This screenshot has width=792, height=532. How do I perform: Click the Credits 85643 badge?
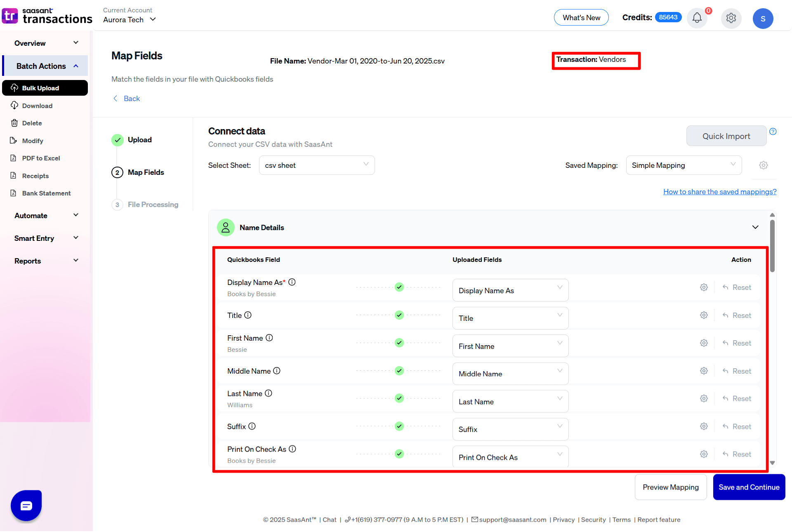[x=668, y=17]
